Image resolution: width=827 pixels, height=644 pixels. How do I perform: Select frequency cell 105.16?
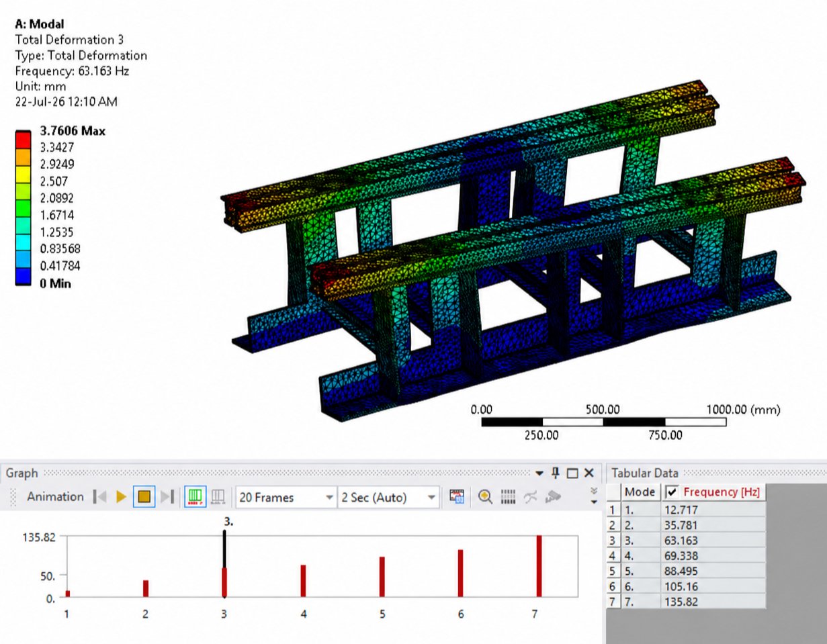(x=712, y=586)
